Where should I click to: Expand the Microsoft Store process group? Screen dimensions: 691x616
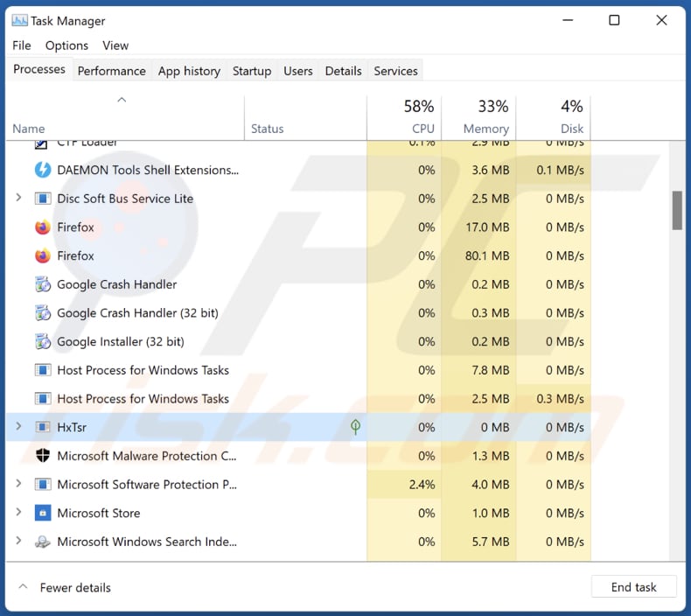point(18,513)
